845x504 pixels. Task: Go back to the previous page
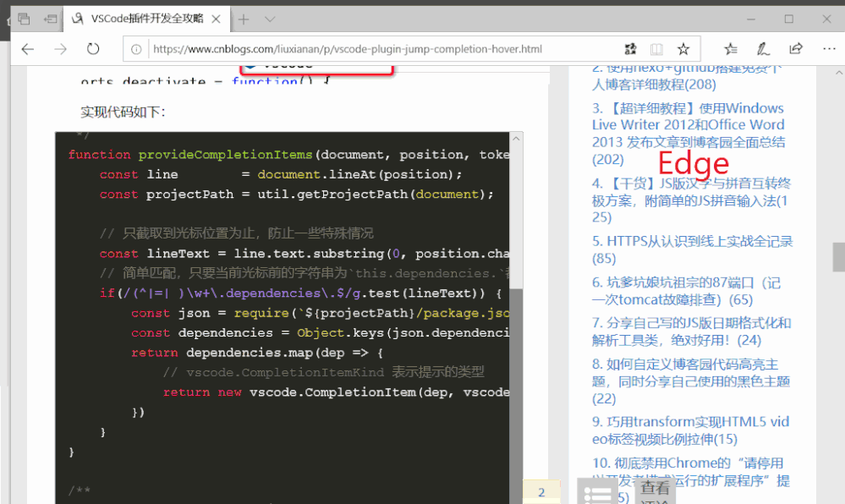tap(27, 49)
